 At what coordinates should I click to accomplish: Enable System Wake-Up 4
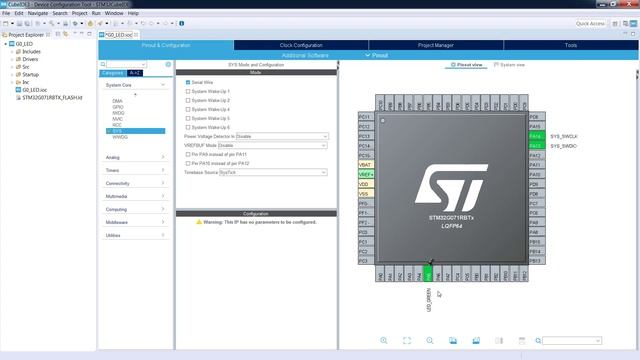[x=188, y=109]
